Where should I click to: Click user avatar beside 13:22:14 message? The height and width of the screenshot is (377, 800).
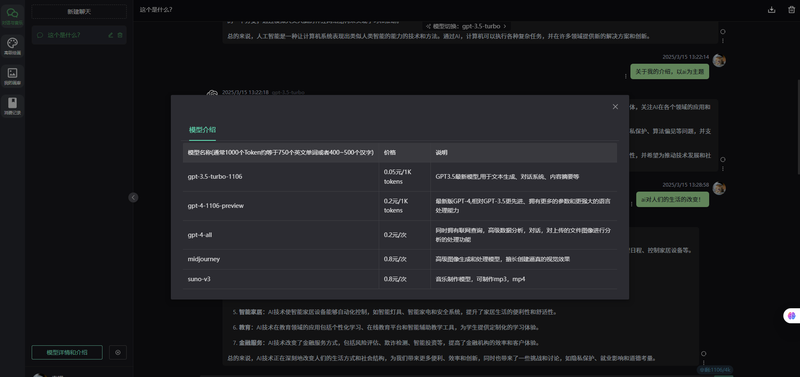[x=719, y=60]
